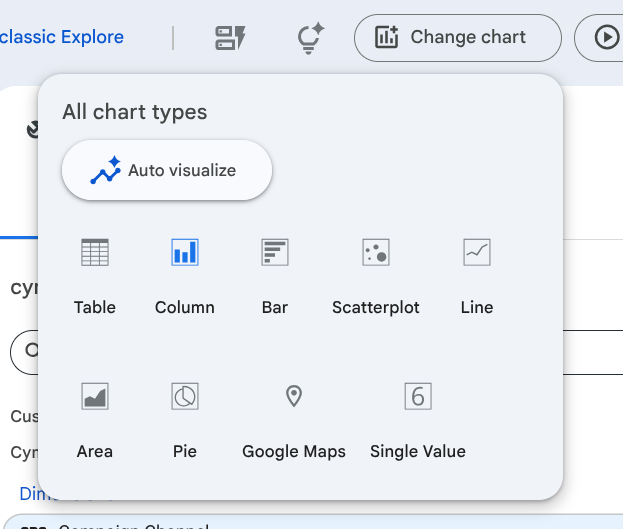
Task: Click the partially hidden search field
Action: 23,351
